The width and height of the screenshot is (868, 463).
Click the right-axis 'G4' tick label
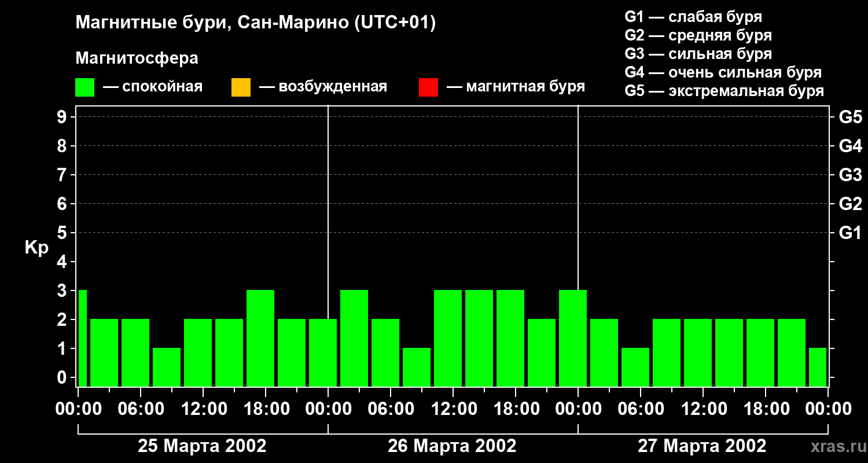tap(851, 146)
